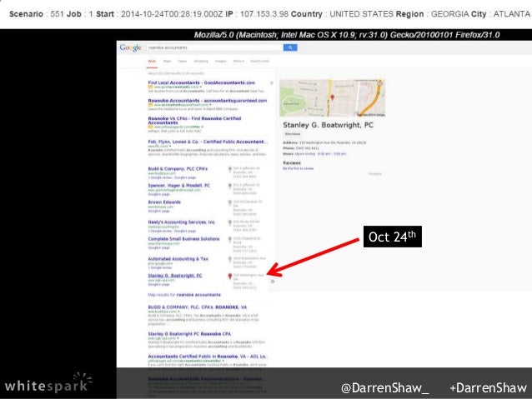Click map pin for Spencer, Hager & Mosdell

pyautogui.click(x=229, y=186)
